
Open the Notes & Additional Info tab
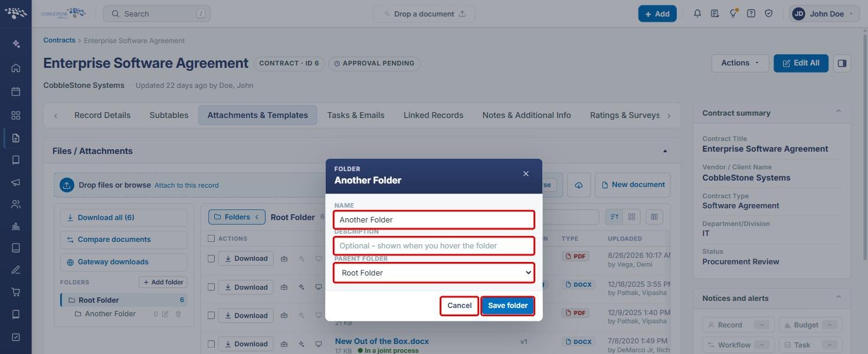(526, 115)
